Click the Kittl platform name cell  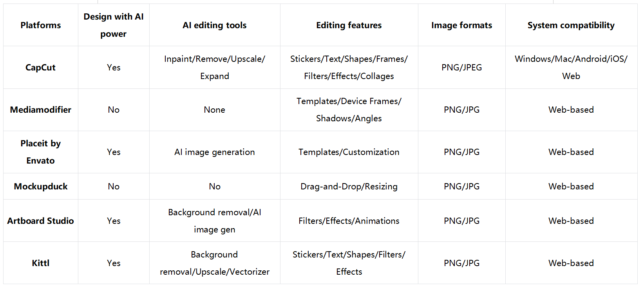click(x=41, y=263)
